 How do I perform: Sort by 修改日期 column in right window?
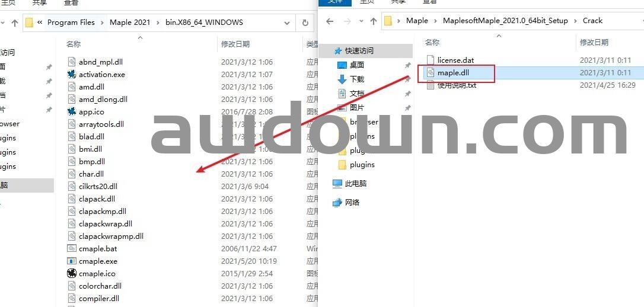tap(594, 43)
